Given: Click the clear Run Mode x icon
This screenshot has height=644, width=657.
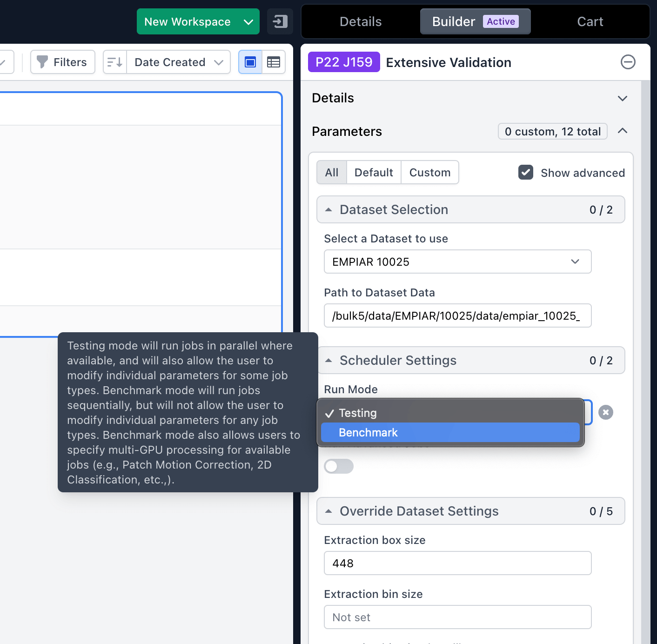Looking at the screenshot, I should click(x=606, y=412).
